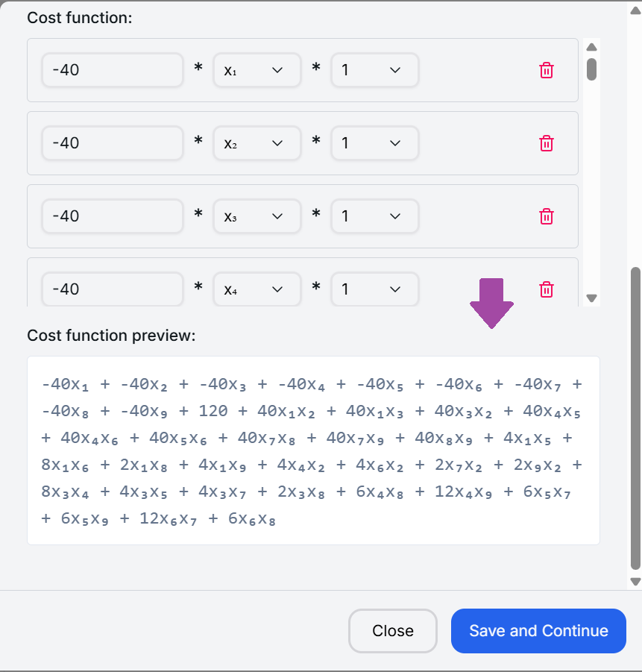Click the -40 coefficient field for x₃

coord(113,216)
